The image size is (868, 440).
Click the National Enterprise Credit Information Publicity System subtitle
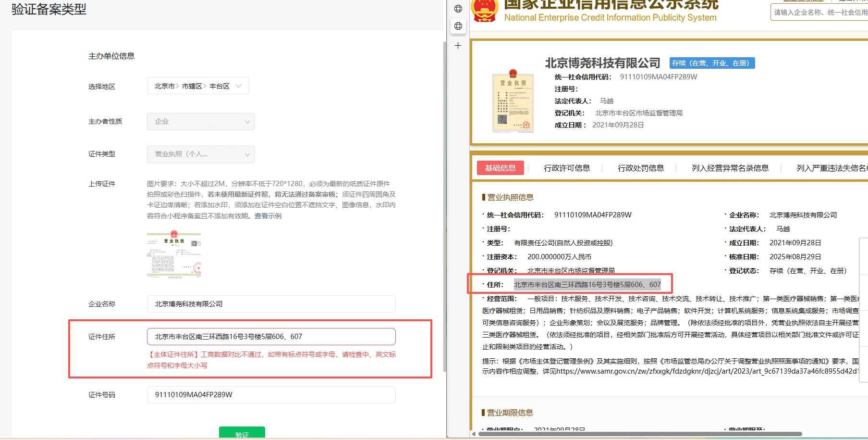click(x=611, y=17)
